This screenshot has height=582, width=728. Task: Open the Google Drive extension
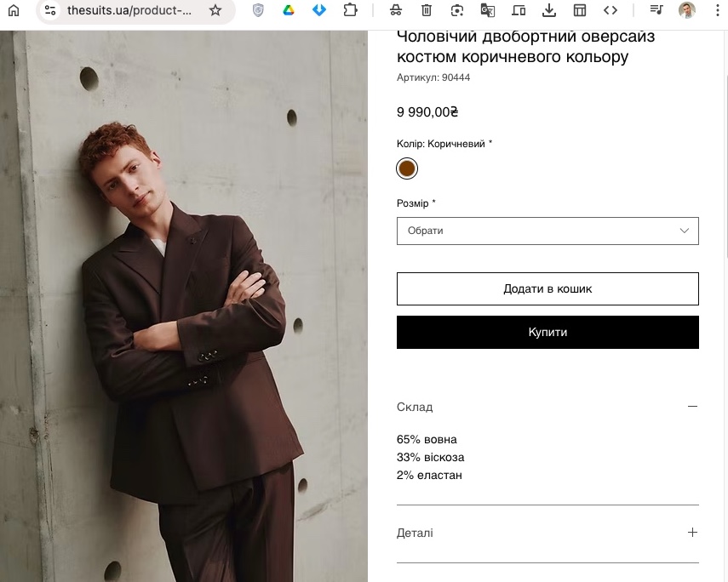289,10
